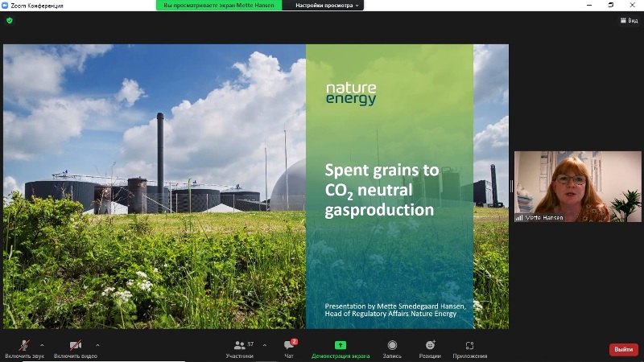Open video options arrow next to camera
644x362 pixels.
[x=97, y=345]
